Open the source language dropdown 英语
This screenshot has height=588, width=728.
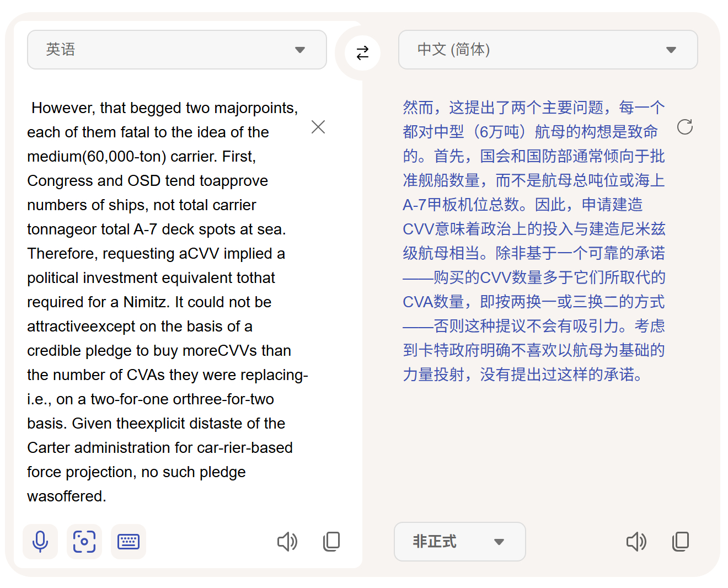[177, 50]
